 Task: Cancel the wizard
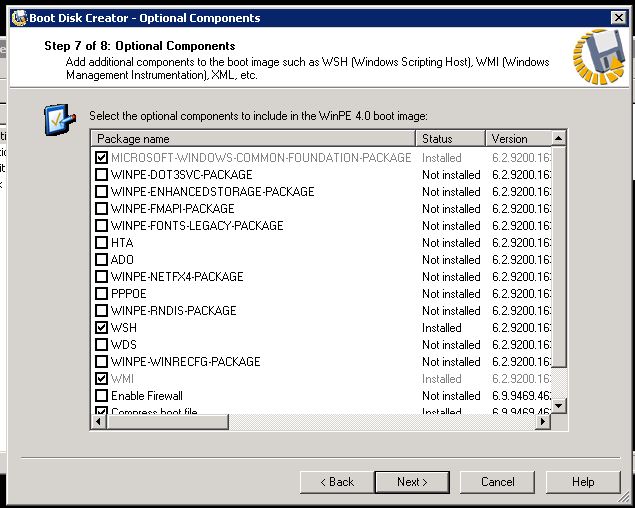[497, 482]
